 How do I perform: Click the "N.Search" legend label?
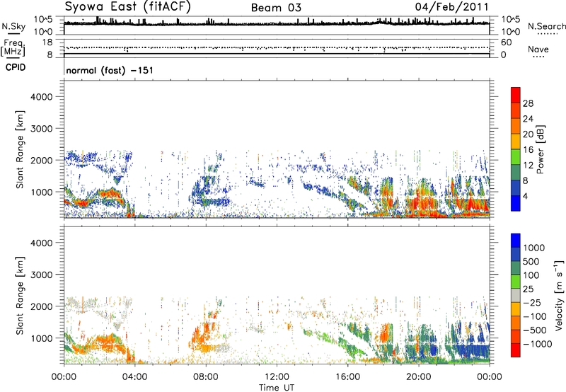(546, 26)
